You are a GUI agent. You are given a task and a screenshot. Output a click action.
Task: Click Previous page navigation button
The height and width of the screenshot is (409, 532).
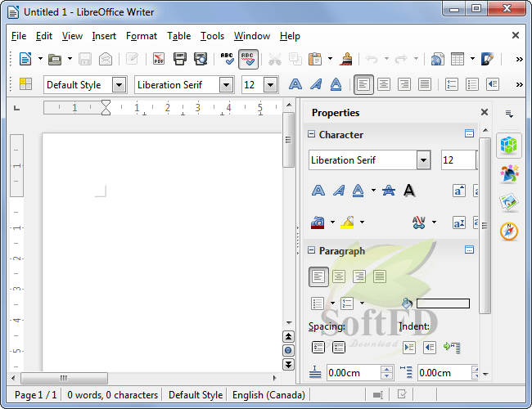click(x=288, y=336)
